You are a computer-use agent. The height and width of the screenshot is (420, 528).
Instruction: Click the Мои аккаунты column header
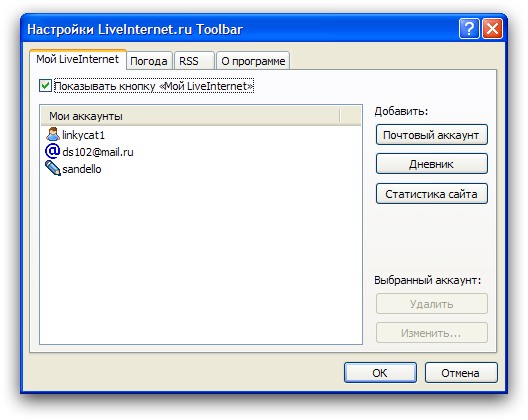tap(190, 116)
